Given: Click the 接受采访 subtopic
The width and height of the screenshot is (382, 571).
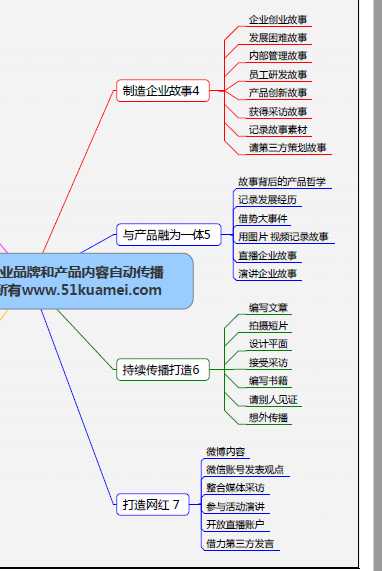Looking at the screenshot, I should pyautogui.click(x=268, y=362).
